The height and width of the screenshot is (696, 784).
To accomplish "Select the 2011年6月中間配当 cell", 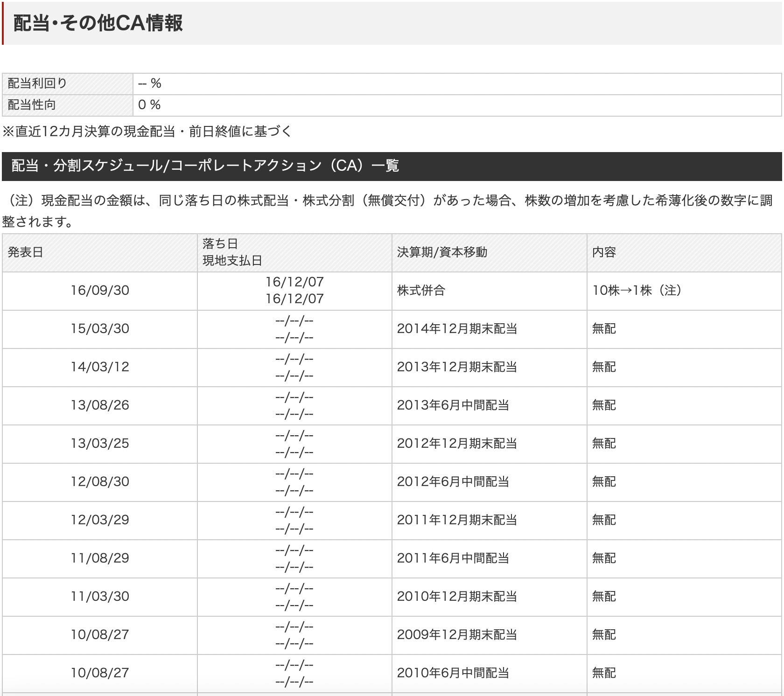I will [x=489, y=558].
